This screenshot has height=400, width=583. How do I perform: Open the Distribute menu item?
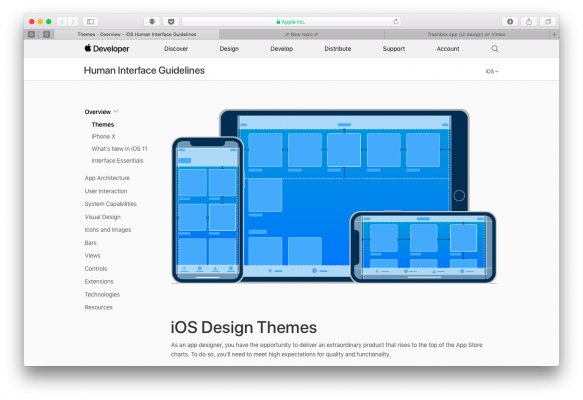tap(338, 49)
